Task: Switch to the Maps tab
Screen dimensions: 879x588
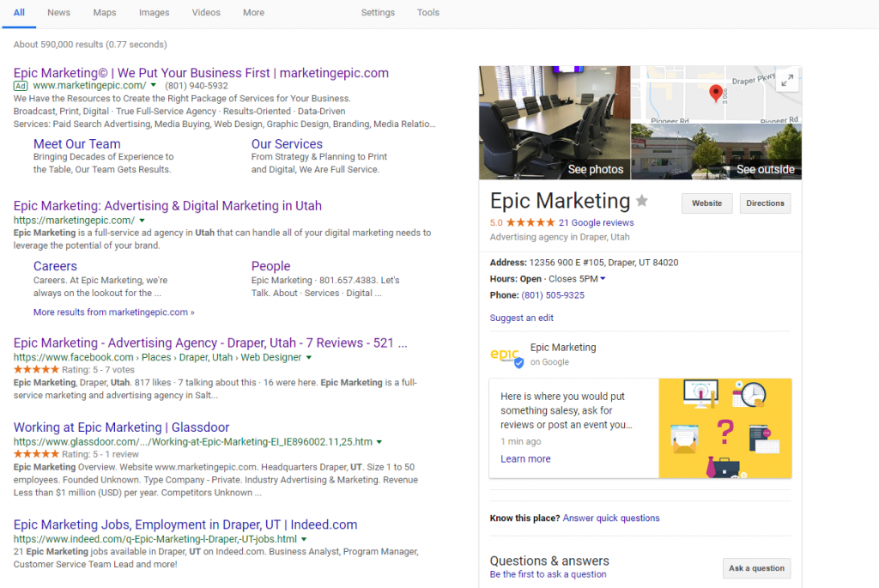Action: click(105, 12)
